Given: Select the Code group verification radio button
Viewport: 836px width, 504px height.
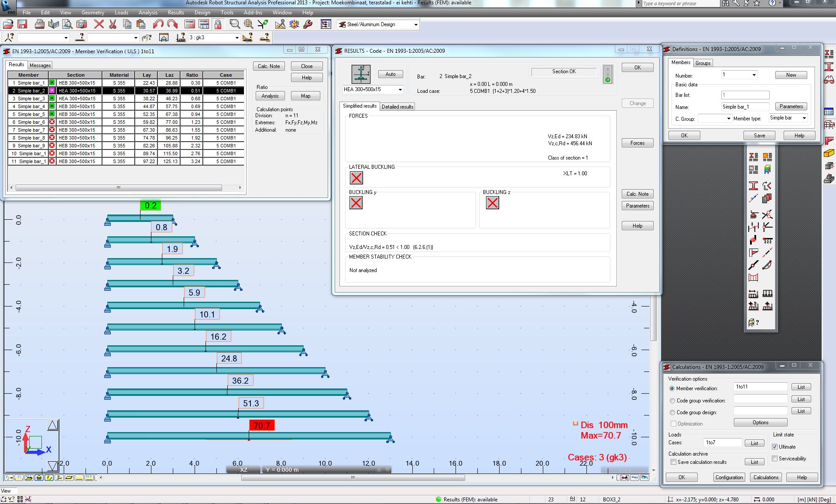Looking at the screenshot, I should [672, 400].
